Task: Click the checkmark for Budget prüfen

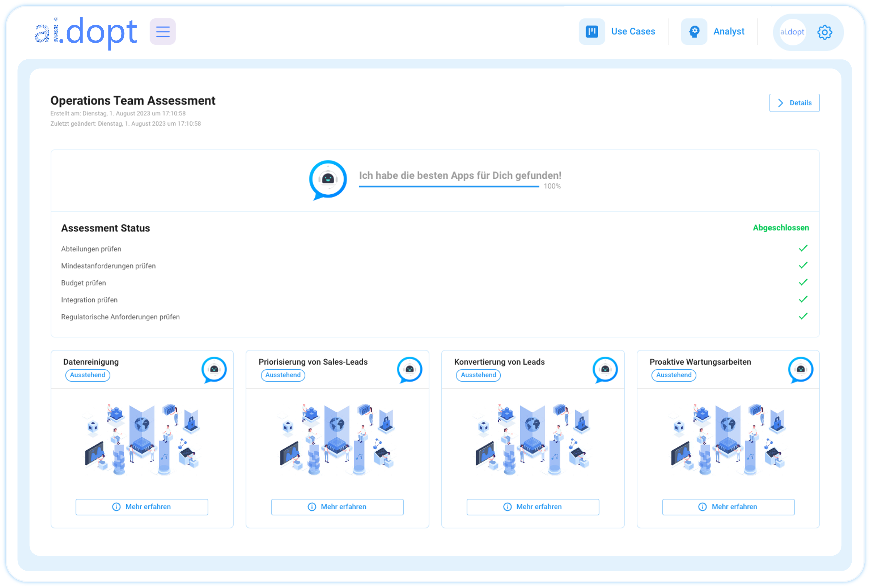Action: tap(803, 282)
